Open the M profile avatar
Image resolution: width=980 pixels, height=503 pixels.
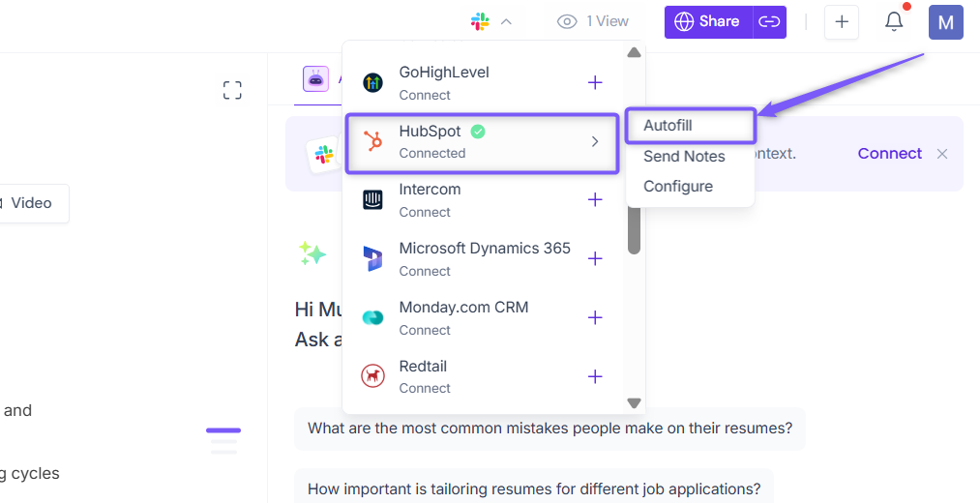pyautogui.click(x=945, y=22)
